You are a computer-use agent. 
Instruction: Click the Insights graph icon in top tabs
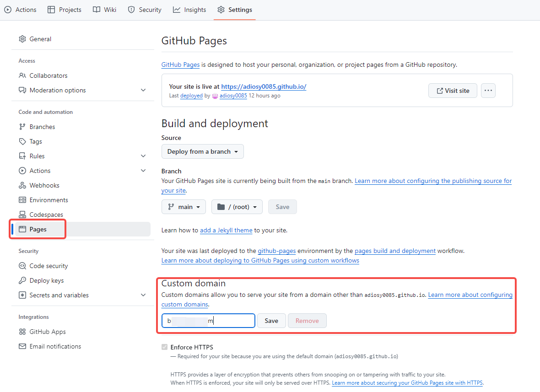(x=177, y=10)
